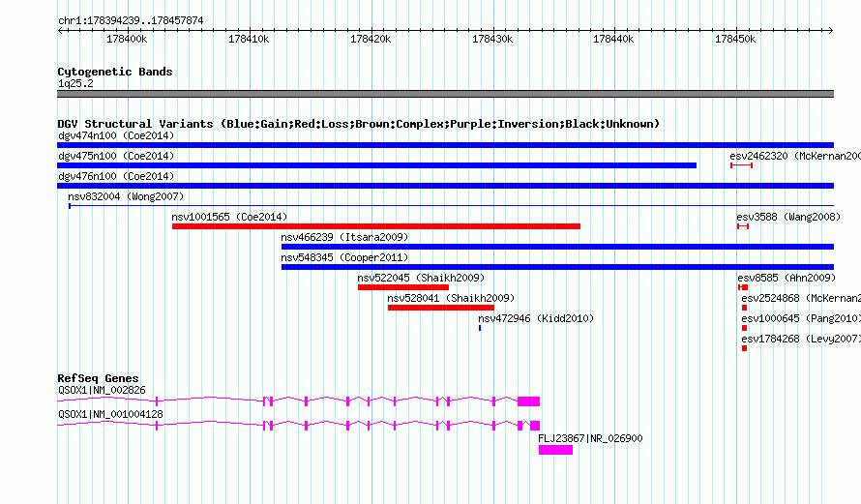Open the QSOX1|NM_002826 gene label
The image size is (861, 504).
click(x=103, y=390)
